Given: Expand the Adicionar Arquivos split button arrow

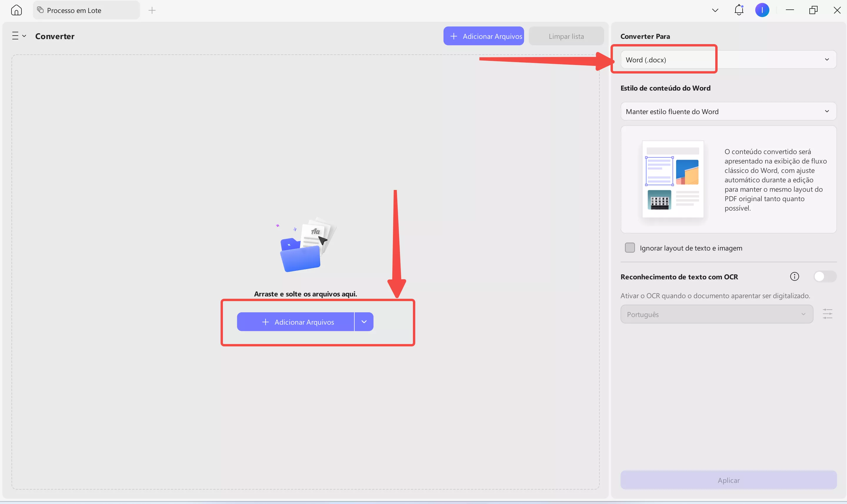Looking at the screenshot, I should [364, 322].
